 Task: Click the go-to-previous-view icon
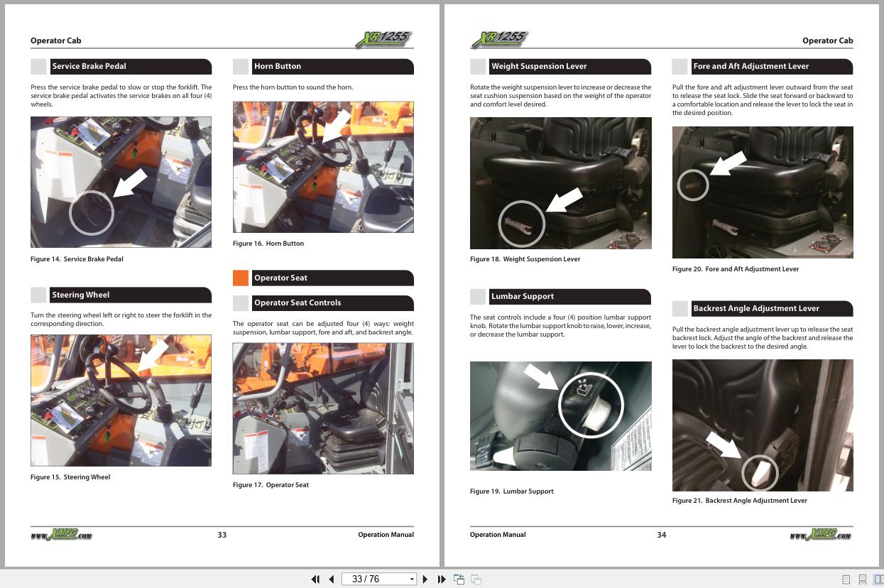point(459,579)
